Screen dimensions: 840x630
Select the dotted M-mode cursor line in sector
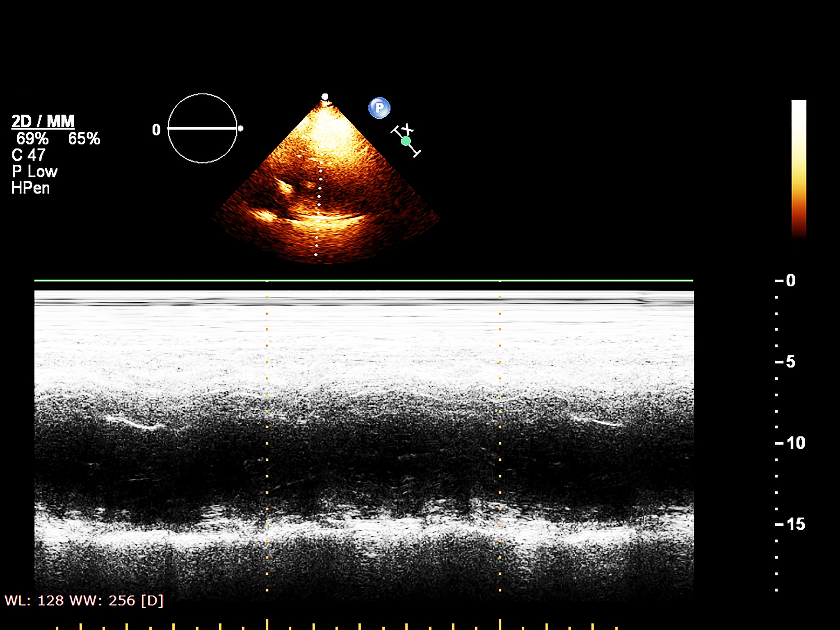click(318, 212)
